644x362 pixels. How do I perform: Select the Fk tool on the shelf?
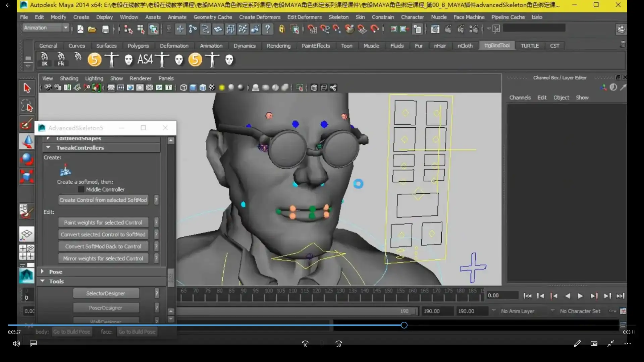coord(61,59)
